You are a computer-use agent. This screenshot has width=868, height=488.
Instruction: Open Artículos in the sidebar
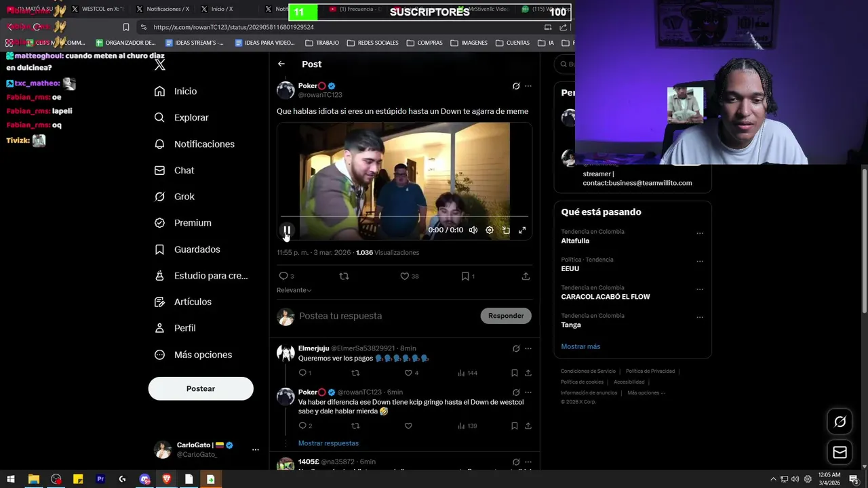[x=182, y=302]
